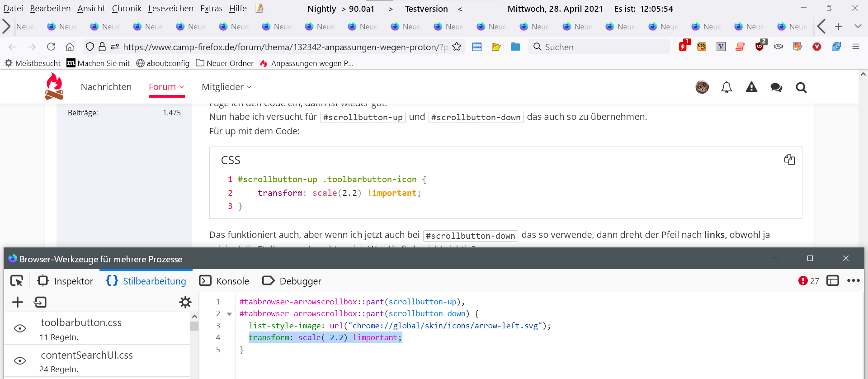Open forum notifications bell
This screenshot has height=379, width=868.
[x=726, y=87]
